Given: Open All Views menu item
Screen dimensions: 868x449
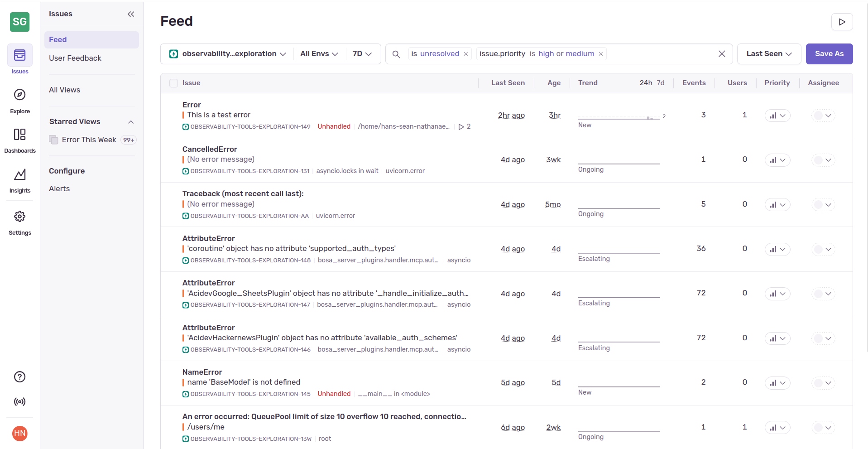Looking at the screenshot, I should pos(65,90).
